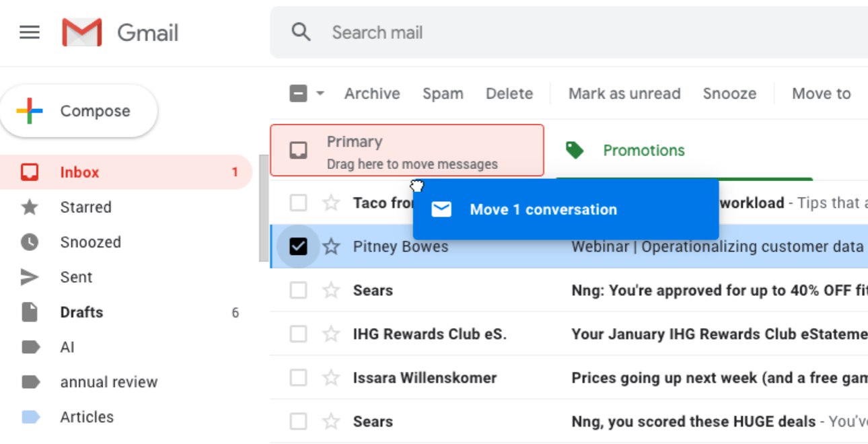Uncheck the Pitney Bowes email checkbox
This screenshot has width=868, height=444.
(x=298, y=246)
